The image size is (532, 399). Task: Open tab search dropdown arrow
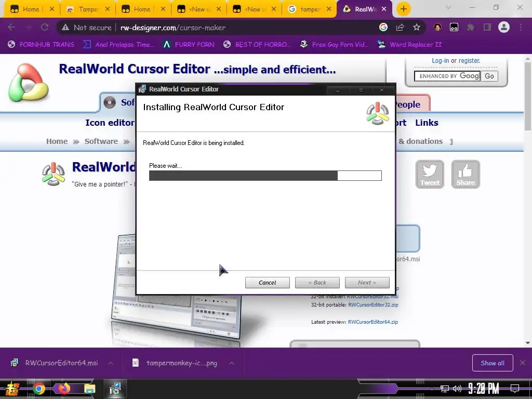pyautogui.click(x=448, y=7)
